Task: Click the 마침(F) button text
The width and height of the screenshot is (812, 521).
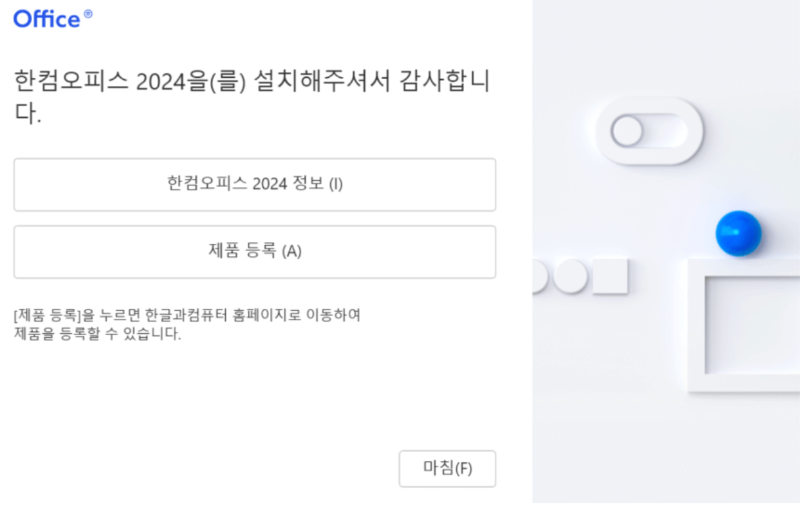Action: 447,469
